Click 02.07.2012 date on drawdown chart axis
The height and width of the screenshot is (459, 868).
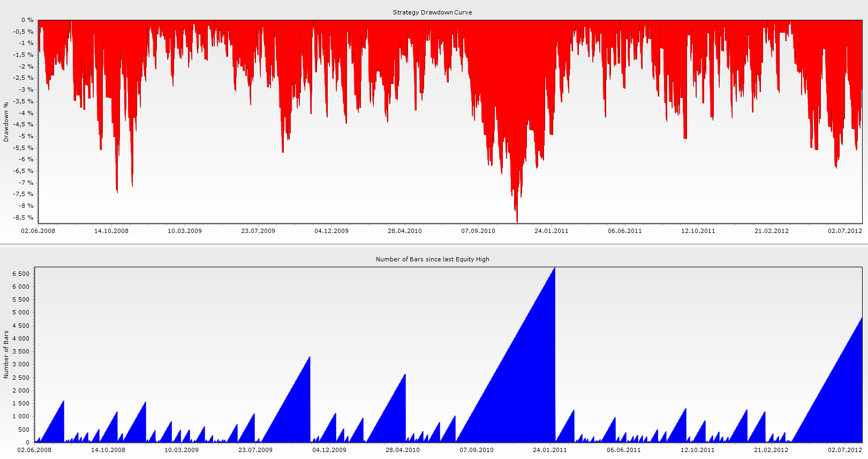pos(845,231)
